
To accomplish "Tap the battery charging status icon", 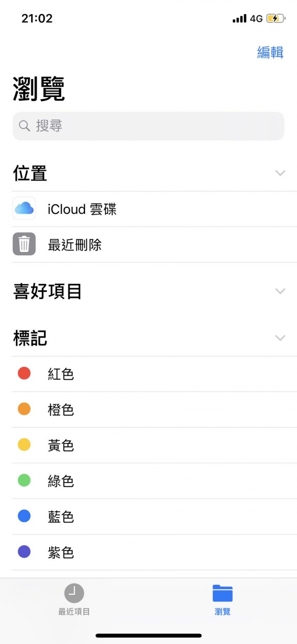I will (x=275, y=19).
